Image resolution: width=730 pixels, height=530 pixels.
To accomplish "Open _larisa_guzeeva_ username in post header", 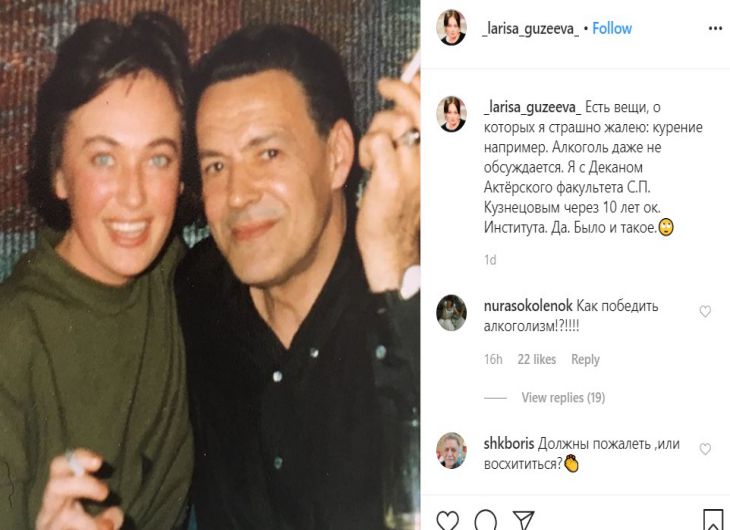I will (x=530, y=28).
